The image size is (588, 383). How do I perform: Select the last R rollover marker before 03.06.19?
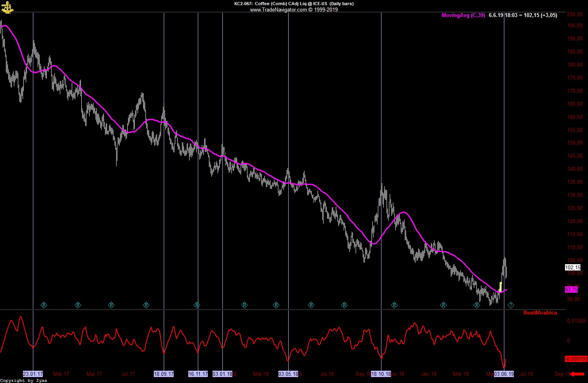477,305
